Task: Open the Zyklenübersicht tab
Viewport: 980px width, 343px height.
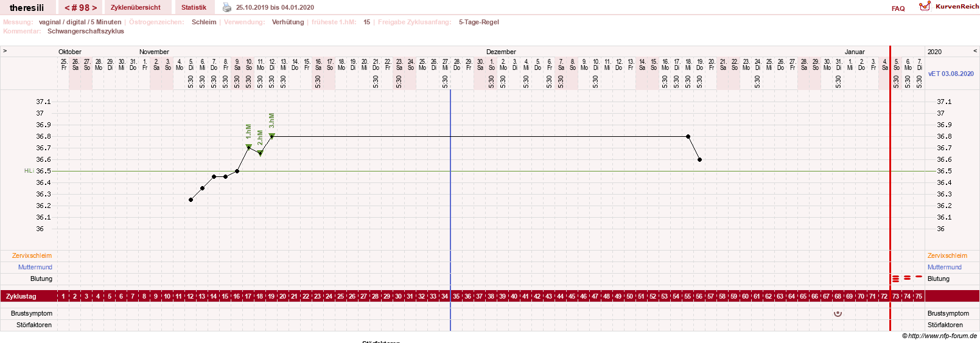Action: [x=136, y=7]
